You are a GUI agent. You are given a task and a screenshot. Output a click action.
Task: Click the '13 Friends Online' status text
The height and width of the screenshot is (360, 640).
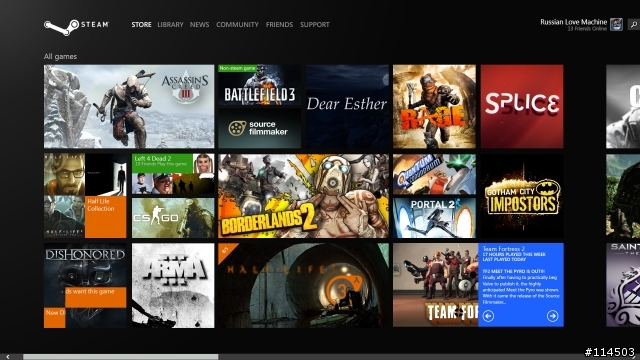click(x=587, y=29)
